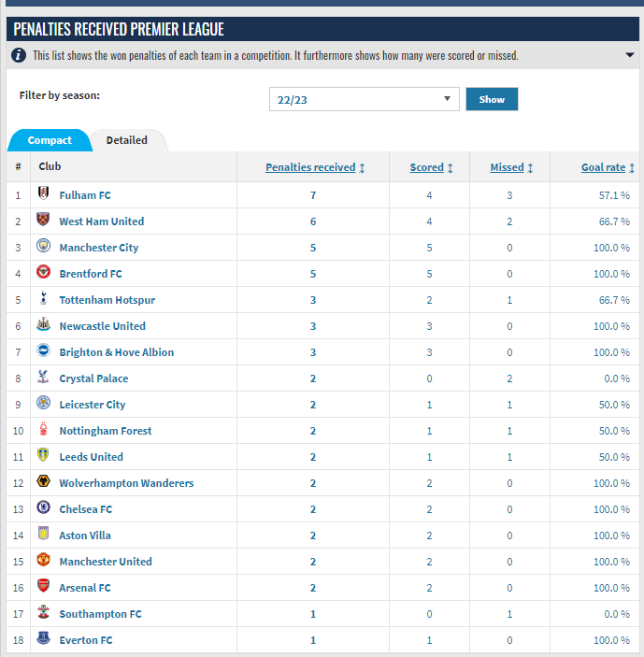Open the Aston Villa link
This screenshot has width=644, height=657.
(85, 536)
